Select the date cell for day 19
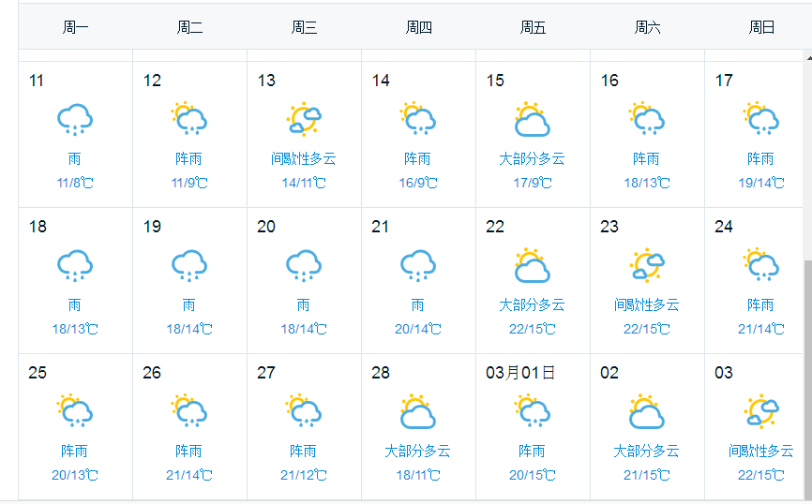 [x=190, y=281]
